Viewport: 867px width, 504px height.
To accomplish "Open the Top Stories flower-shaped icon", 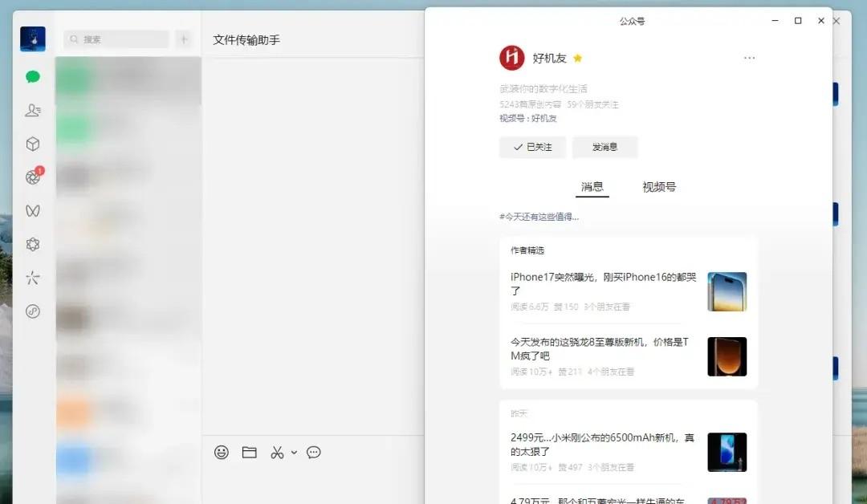I will click(33, 244).
